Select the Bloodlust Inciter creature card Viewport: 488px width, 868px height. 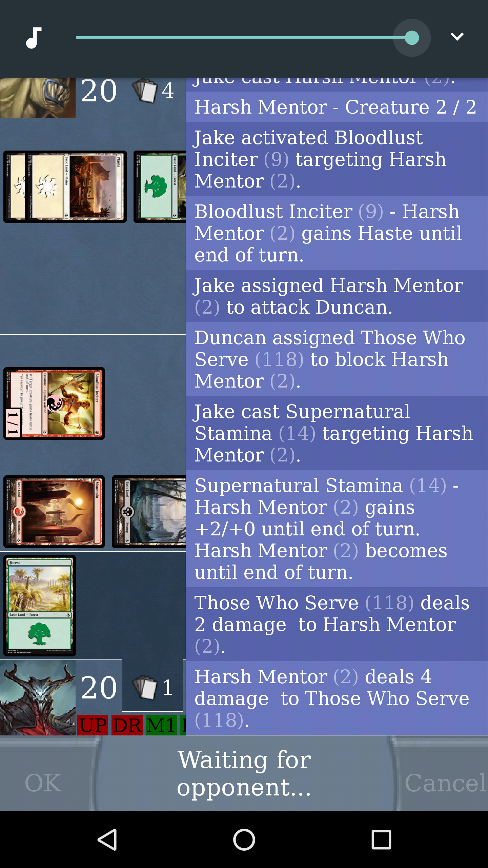click(54, 403)
